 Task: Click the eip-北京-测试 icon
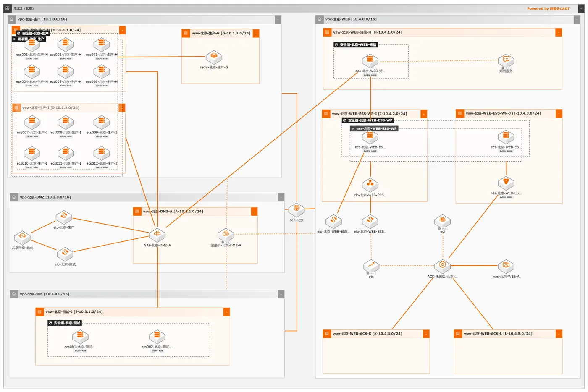(65, 254)
